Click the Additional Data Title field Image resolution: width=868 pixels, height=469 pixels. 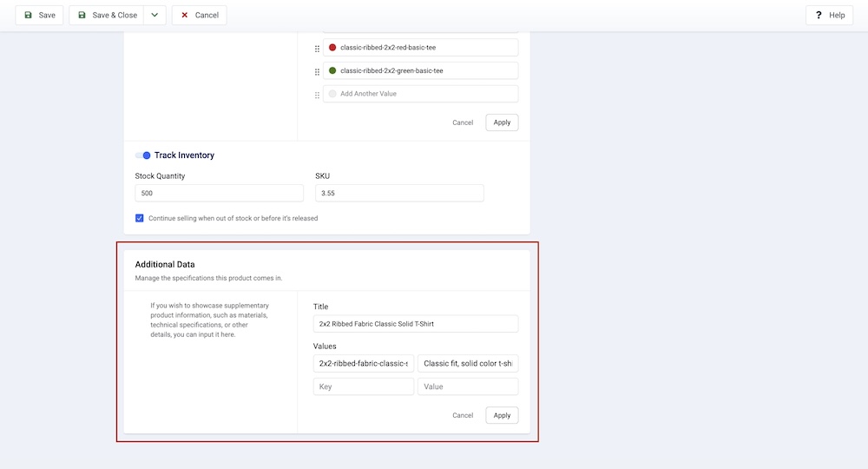tap(415, 324)
